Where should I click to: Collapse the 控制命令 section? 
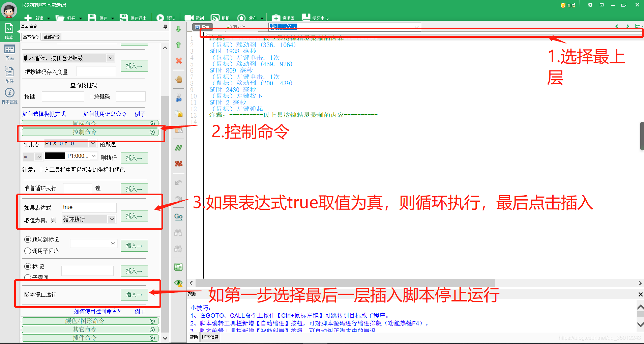(152, 132)
